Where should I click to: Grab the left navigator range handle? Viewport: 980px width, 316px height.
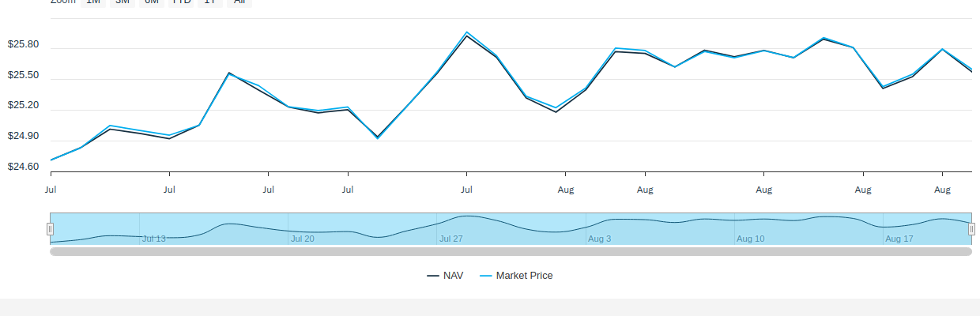point(51,229)
